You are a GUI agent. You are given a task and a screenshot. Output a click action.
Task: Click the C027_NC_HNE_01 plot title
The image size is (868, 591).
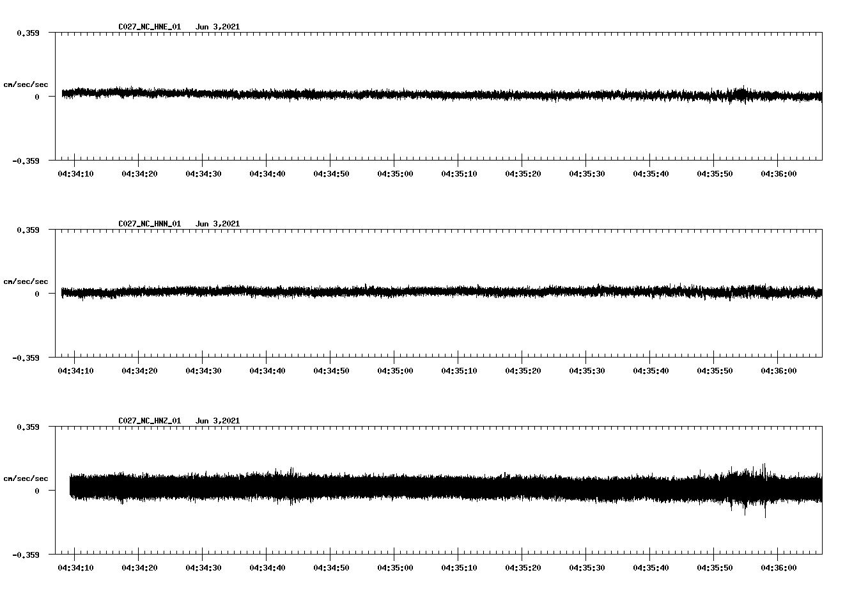(x=150, y=27)
